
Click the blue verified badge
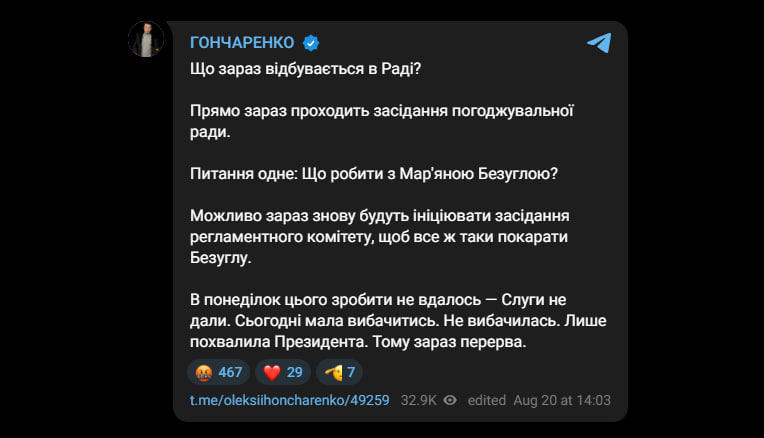[311, 42]
